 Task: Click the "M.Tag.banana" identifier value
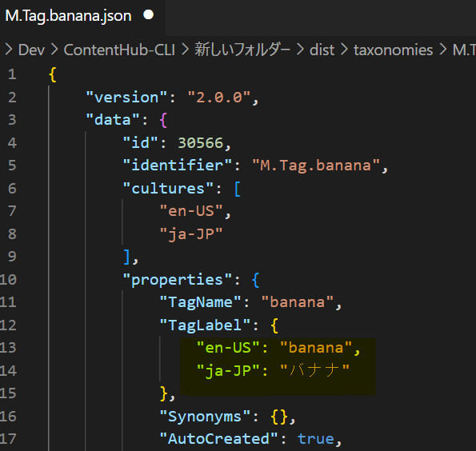[316, 166]
